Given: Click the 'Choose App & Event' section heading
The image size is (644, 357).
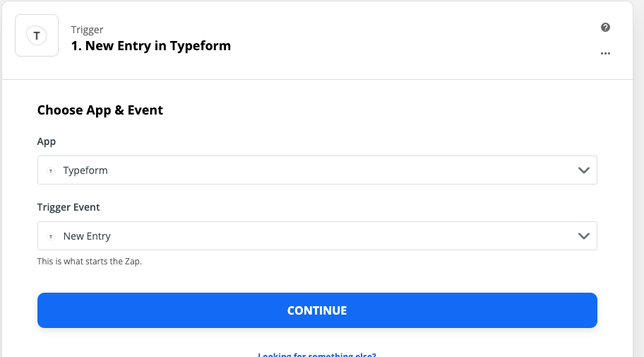Looking at the screenshot, I should (100, 110).
